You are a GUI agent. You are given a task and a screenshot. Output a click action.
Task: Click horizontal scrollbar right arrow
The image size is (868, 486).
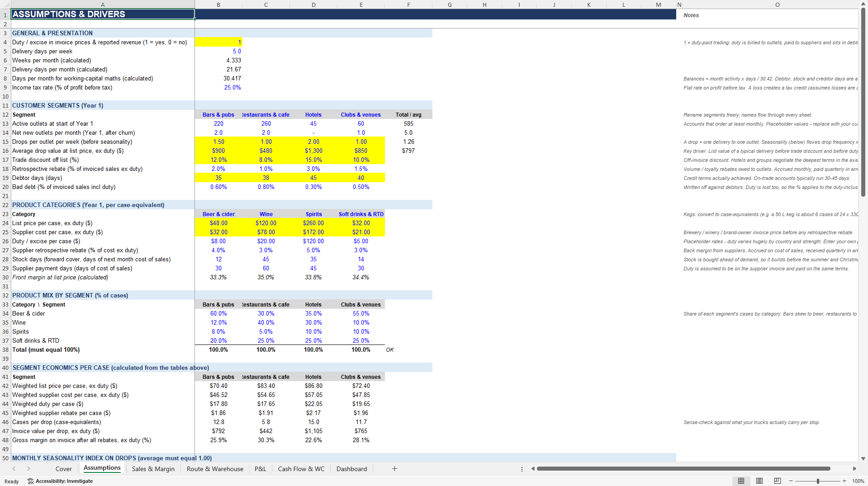pyautogui.click(x=854, y=469)
